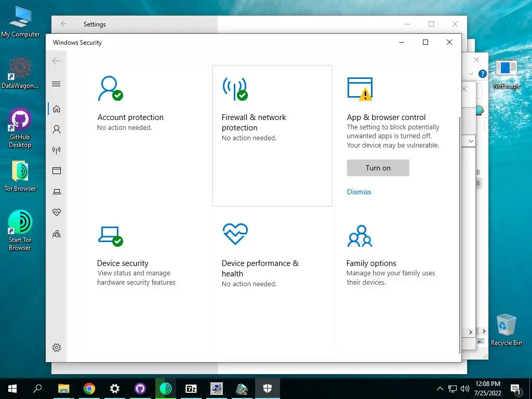
Task: Open Windows Security settings gear
Action: point(57,348)
